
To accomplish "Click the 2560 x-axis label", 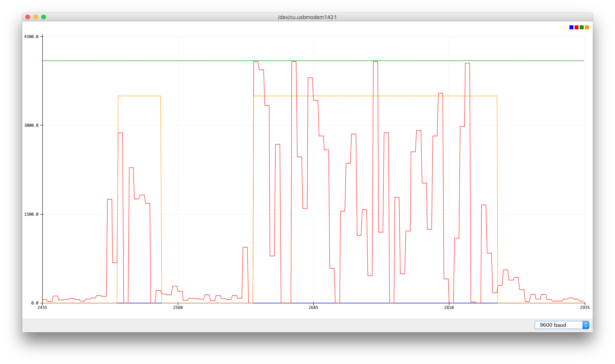I will click(x=178, y=308).
